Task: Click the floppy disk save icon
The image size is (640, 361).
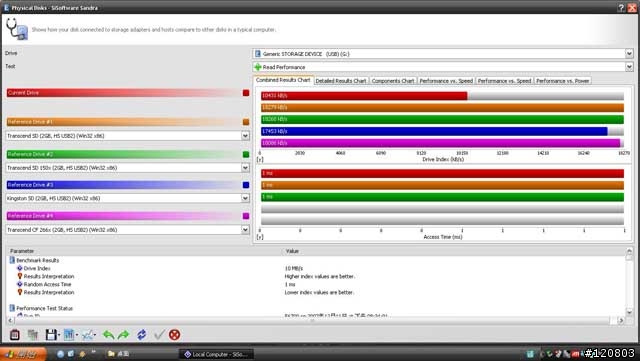Action: click(x=51, y=335)
